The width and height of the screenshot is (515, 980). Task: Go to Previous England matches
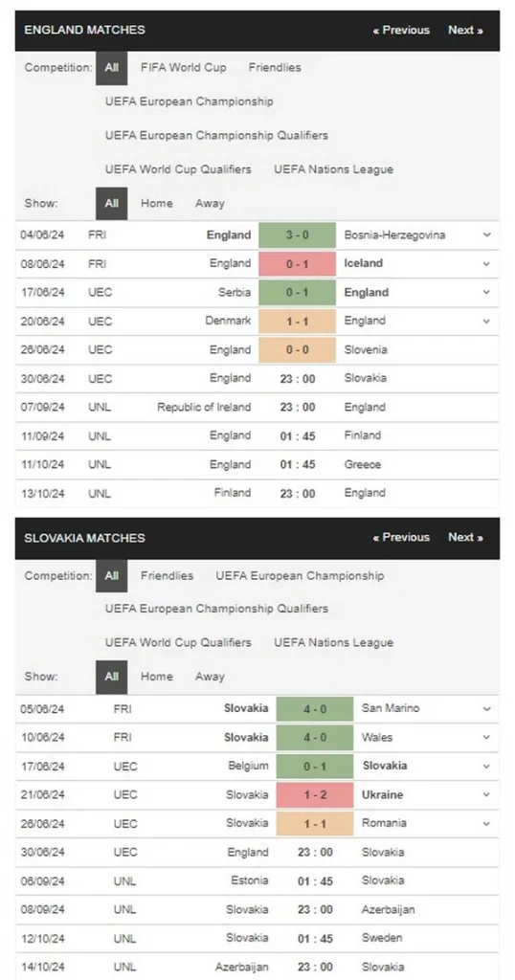pos(401,30)
